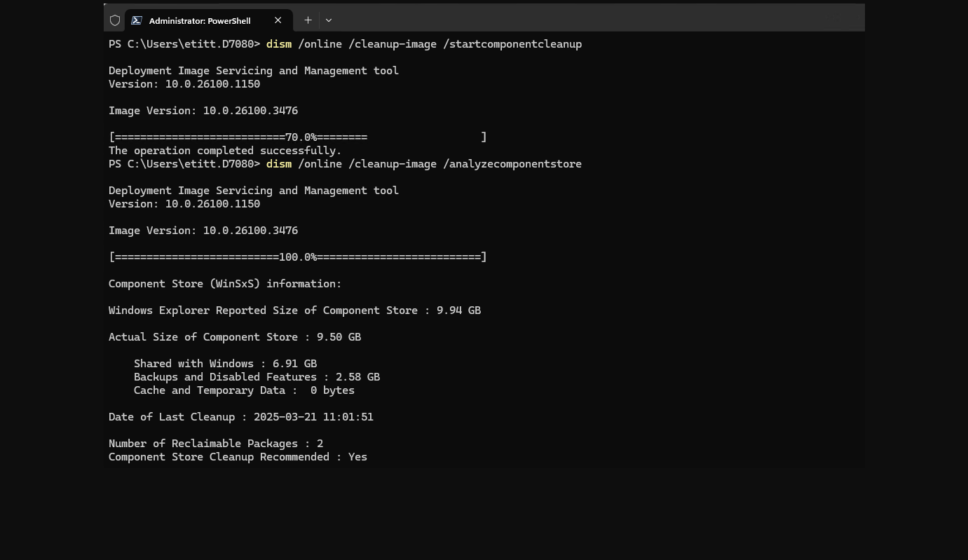Expand the new tab profile dropdown
Screen dimensions: 968x560
pyautogui.click(x=329, y=20)
